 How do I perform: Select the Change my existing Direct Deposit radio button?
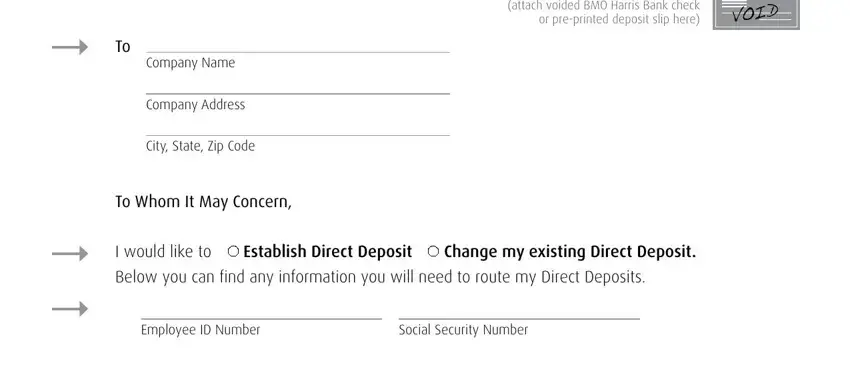pyautogui.click(x=433, y=251)
